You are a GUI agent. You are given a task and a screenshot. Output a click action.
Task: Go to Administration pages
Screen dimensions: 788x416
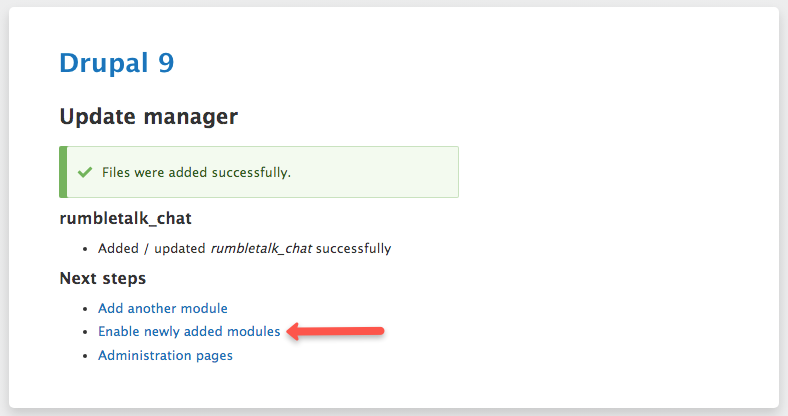click(165, 355)
